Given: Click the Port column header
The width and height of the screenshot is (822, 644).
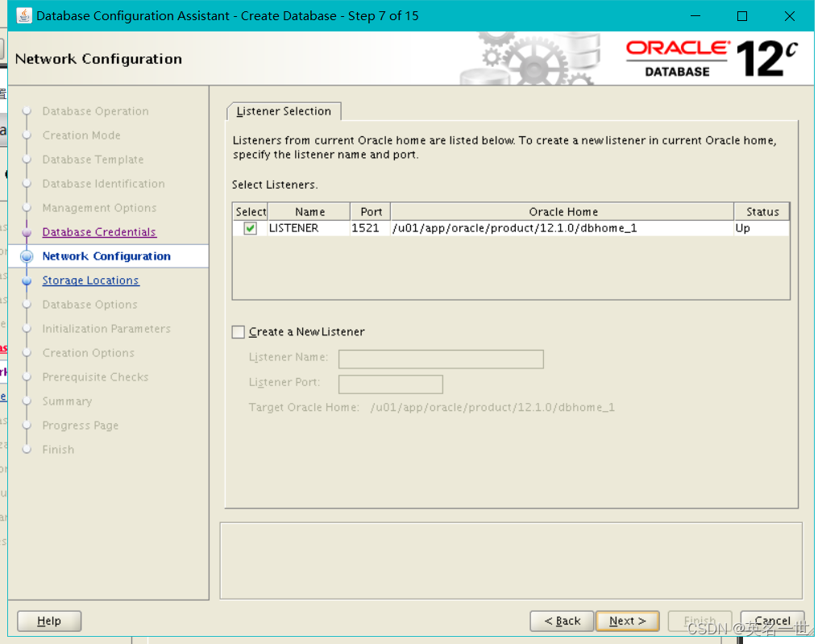Looking at the screenshot, I should pyautogui.click(x=371, y=211).
